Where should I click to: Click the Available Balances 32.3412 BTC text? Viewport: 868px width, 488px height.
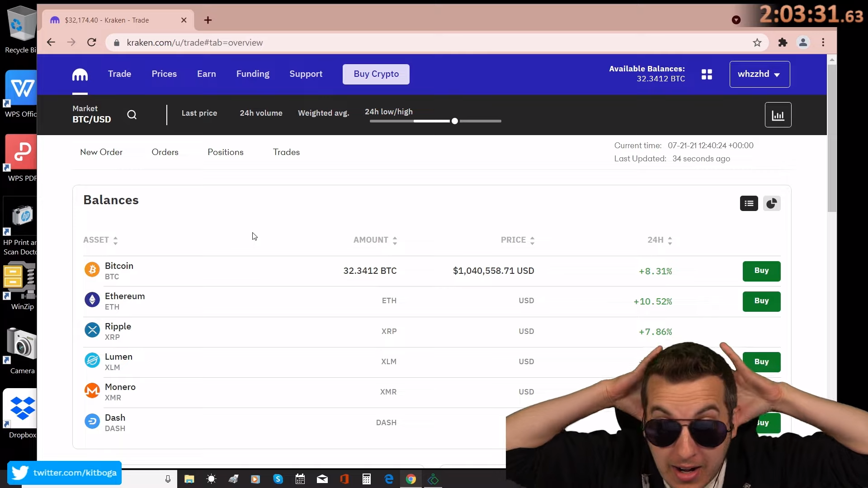tap(647, 74)
